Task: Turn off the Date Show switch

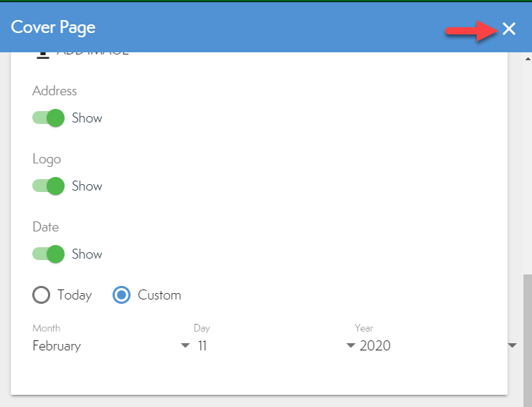Action: click(x=49, y=254)
